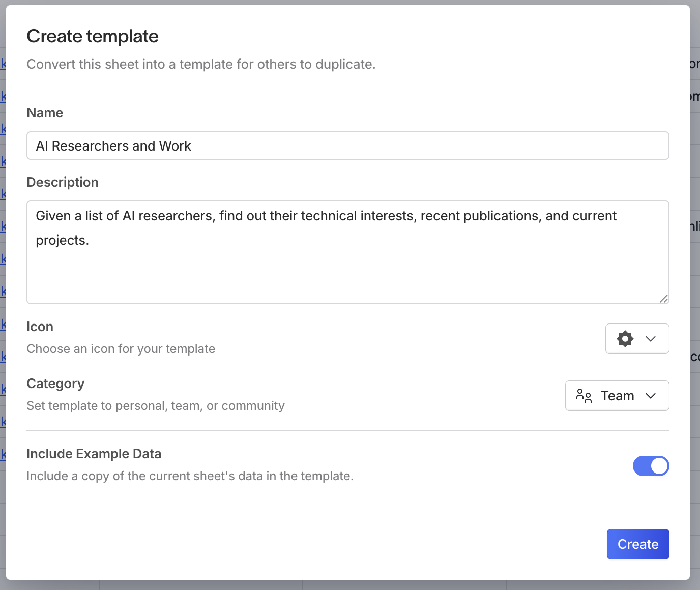The image size is (700, 590).
Task: Click the Include a copy helper text
Action: (x=190, y=476)
